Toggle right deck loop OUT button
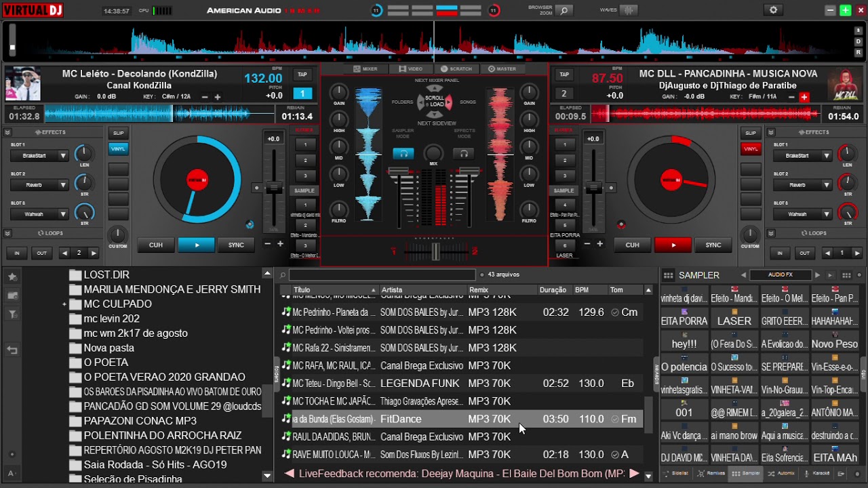Viewport: 868px width, 488px height. pyautogui.click(x=804, y=253)
